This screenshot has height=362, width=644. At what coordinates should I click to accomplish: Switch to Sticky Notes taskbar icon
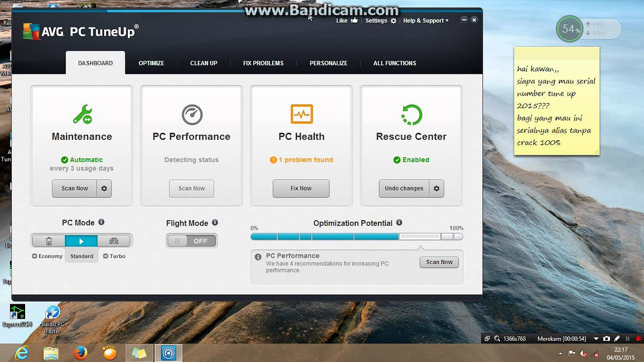pos(139,353)
